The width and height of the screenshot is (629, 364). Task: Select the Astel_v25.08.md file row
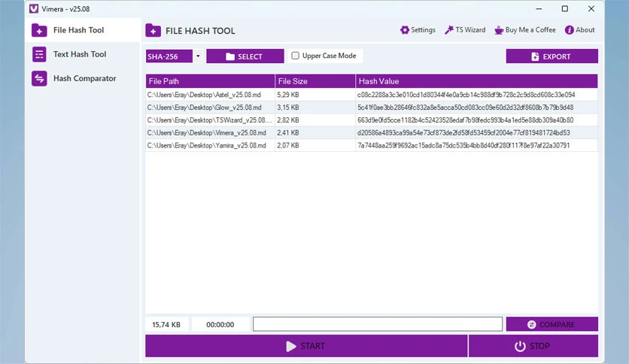click(372, 95)
